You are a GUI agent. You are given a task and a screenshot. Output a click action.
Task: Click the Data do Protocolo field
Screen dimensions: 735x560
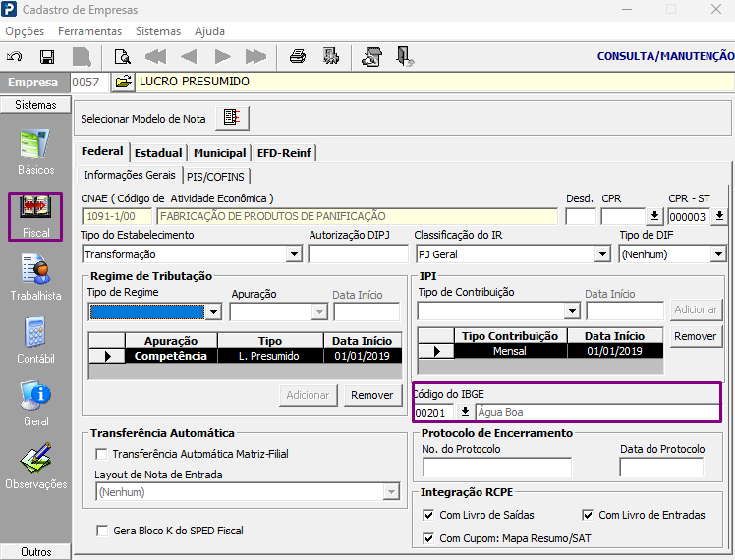661,468
